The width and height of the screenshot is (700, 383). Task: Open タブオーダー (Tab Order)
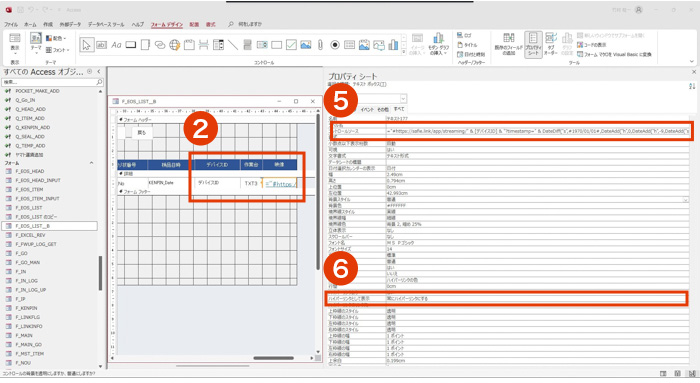(x=551, y=44)
